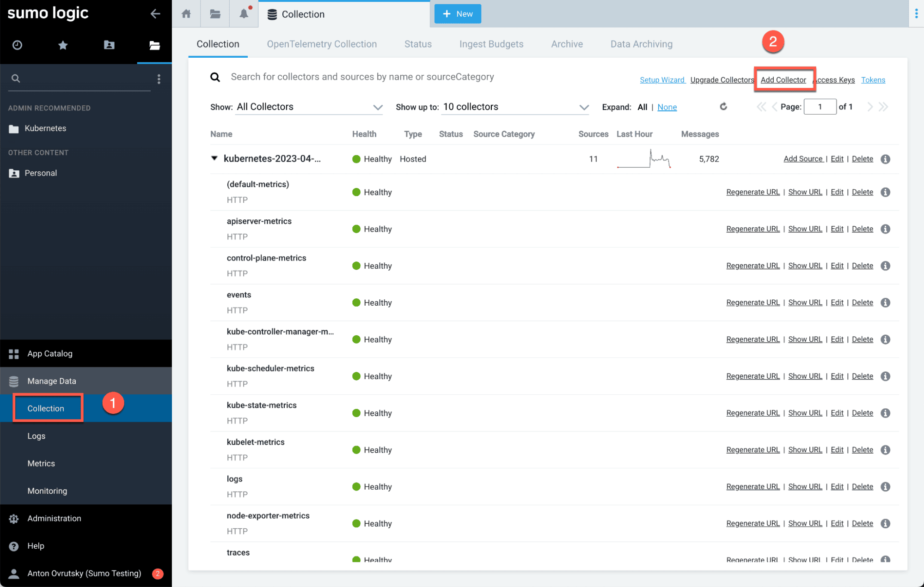
Task: Open Metrics under Manage Data
Action: point(41,463)
